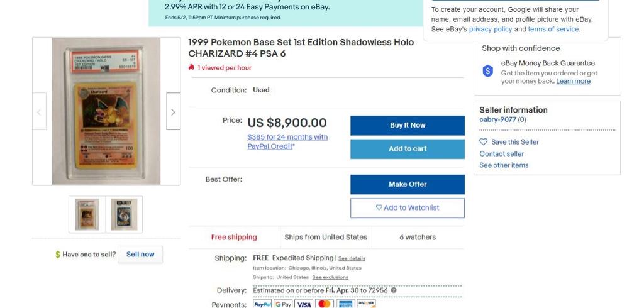
Task: Click the PayPal payment logo
Action: 262,304
